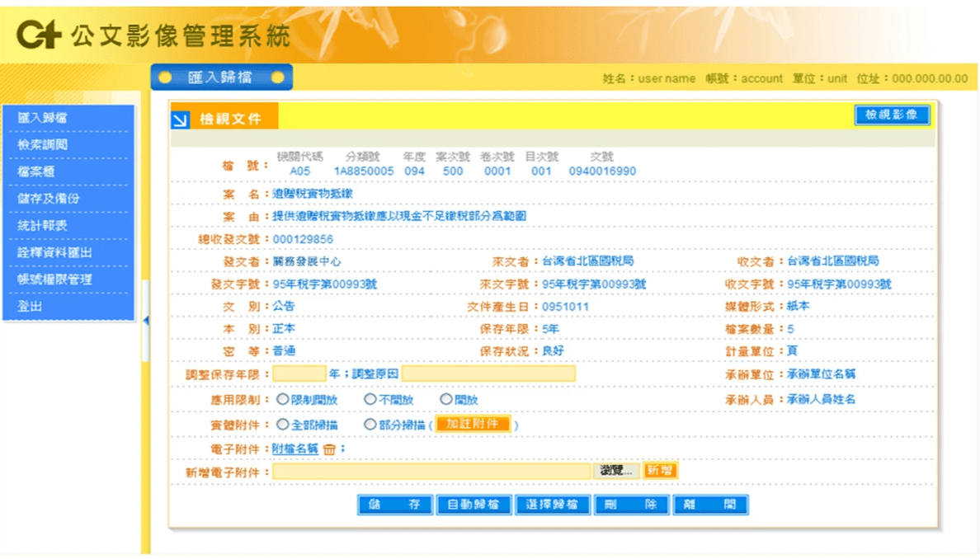Click the 瀏覽 browse button
Screen dimensions: 980x559
[x=616, y=470]
